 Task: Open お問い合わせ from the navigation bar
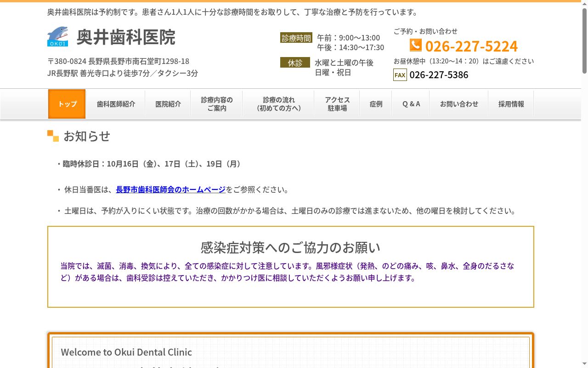(x=459, y=104)
